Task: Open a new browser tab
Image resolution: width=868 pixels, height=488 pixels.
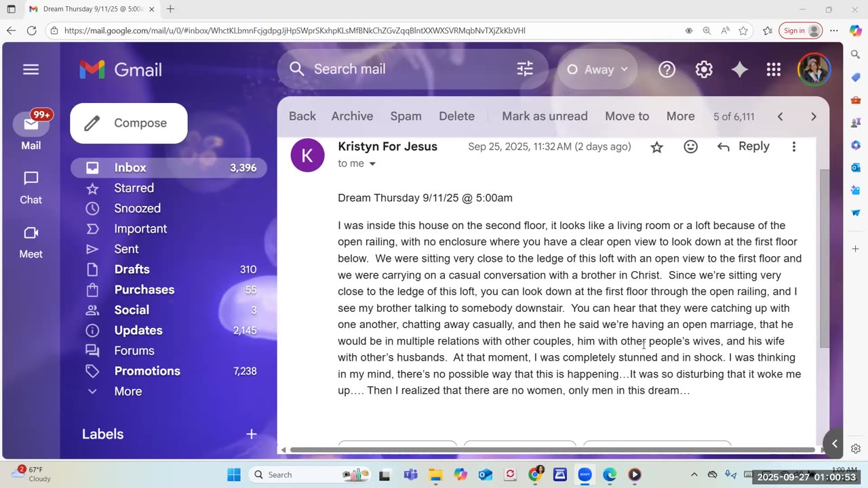Action: pos(170,9)
